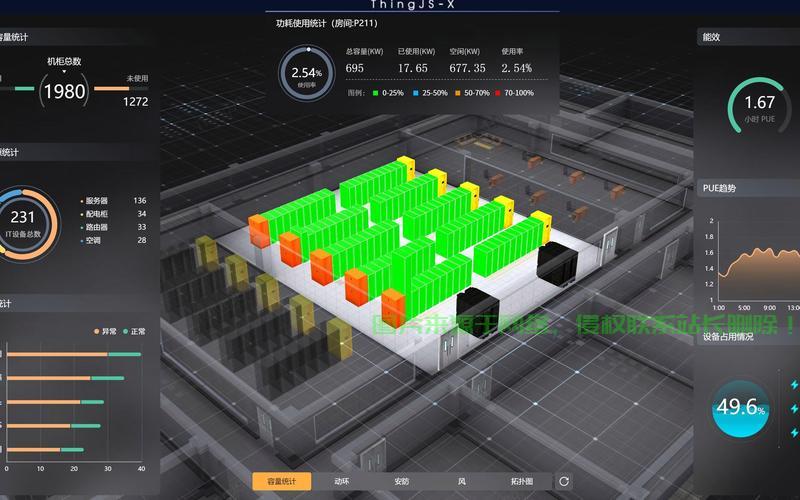The image size is (800, 500).
Task: Toggle the 异常 legend entry
Action: click(105, 331)
